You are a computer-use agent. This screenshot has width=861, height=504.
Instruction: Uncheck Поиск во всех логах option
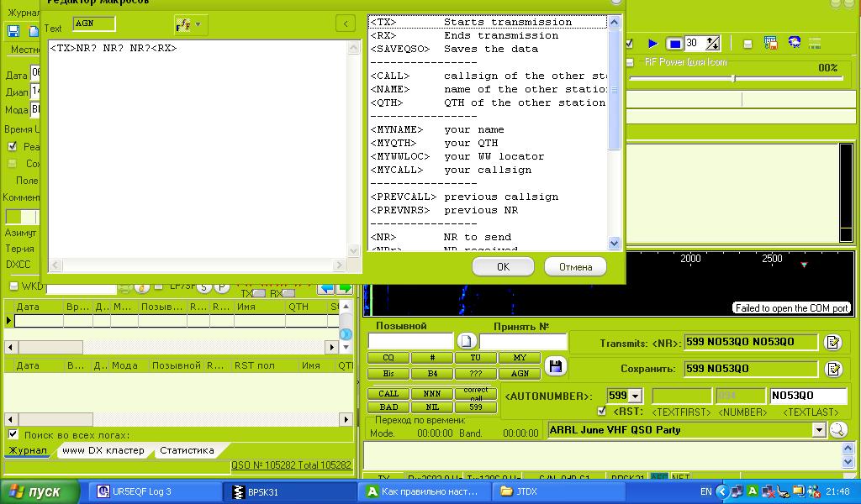(x=13, y=434)
